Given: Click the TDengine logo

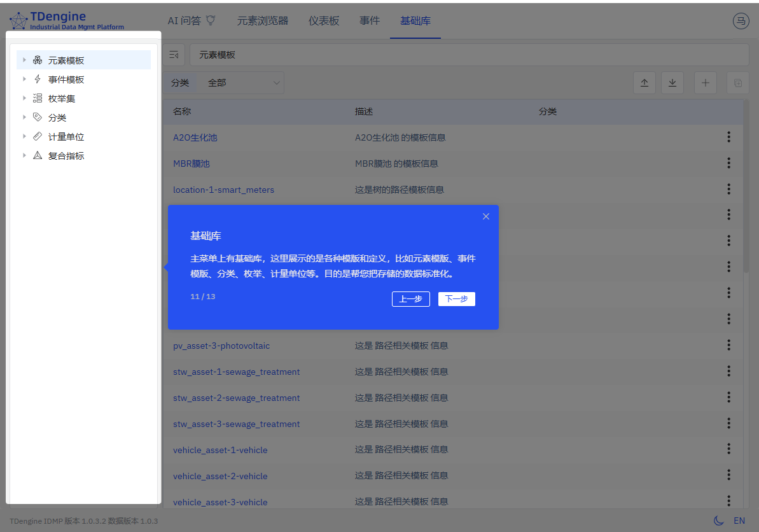Looking at the screenshot, I should (x=67, y=21).
